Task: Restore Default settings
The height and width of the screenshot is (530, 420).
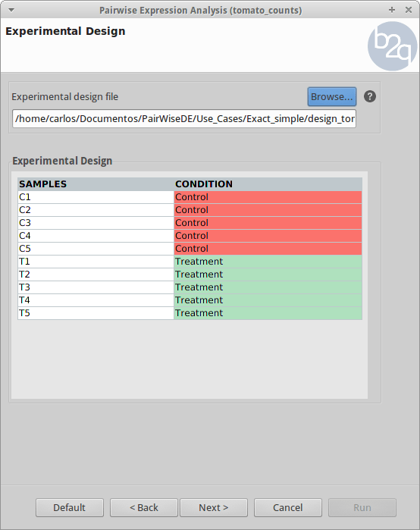Action: tap(70, 507)
